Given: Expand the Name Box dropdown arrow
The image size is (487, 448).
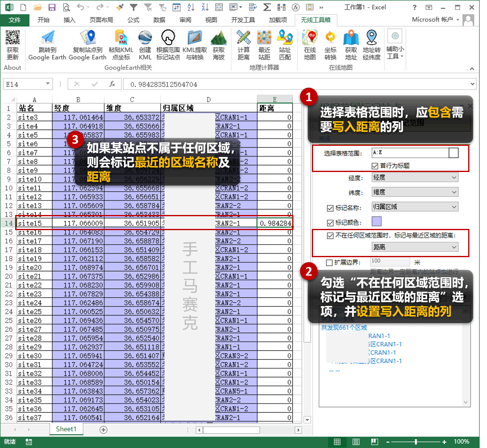Looking at the screenshot, I should [47, 84].
